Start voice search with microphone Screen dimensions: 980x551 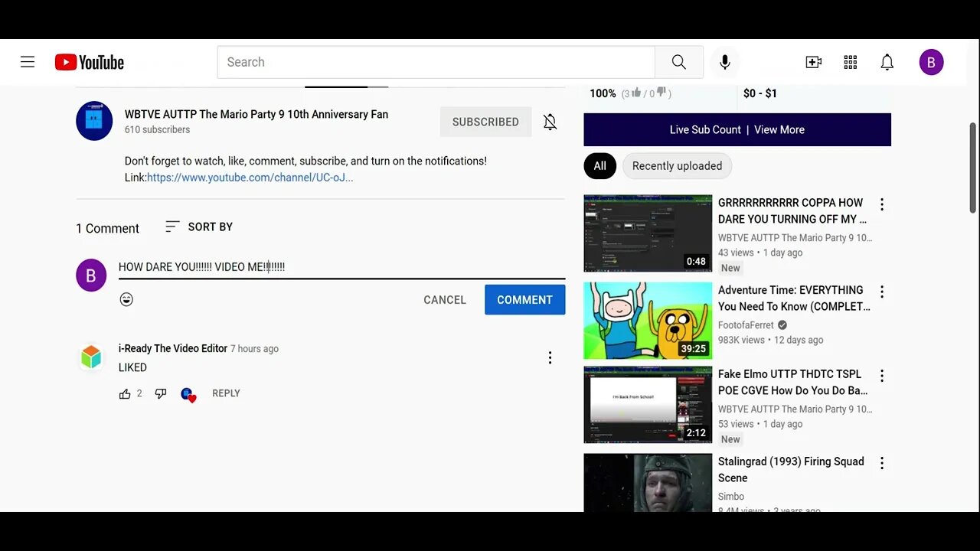(725, 62)
